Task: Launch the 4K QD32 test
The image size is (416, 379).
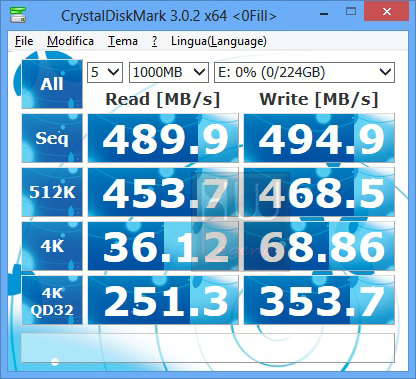Action: coord(52,300)
